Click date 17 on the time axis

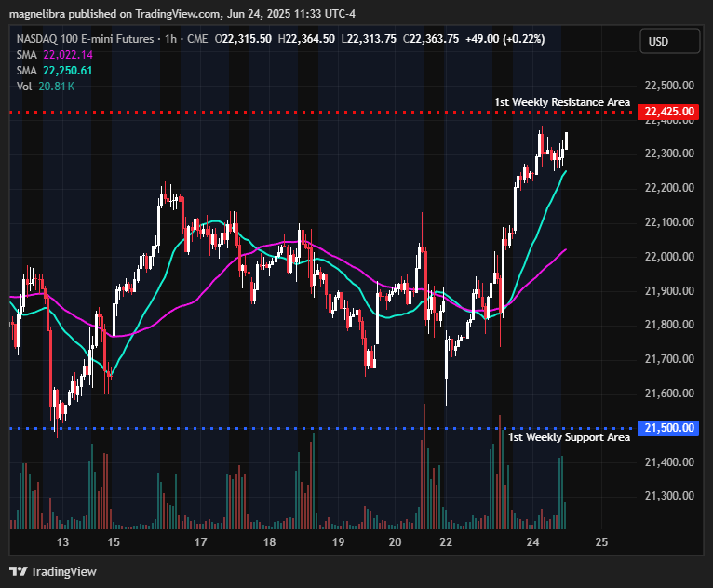coord(200,542)
